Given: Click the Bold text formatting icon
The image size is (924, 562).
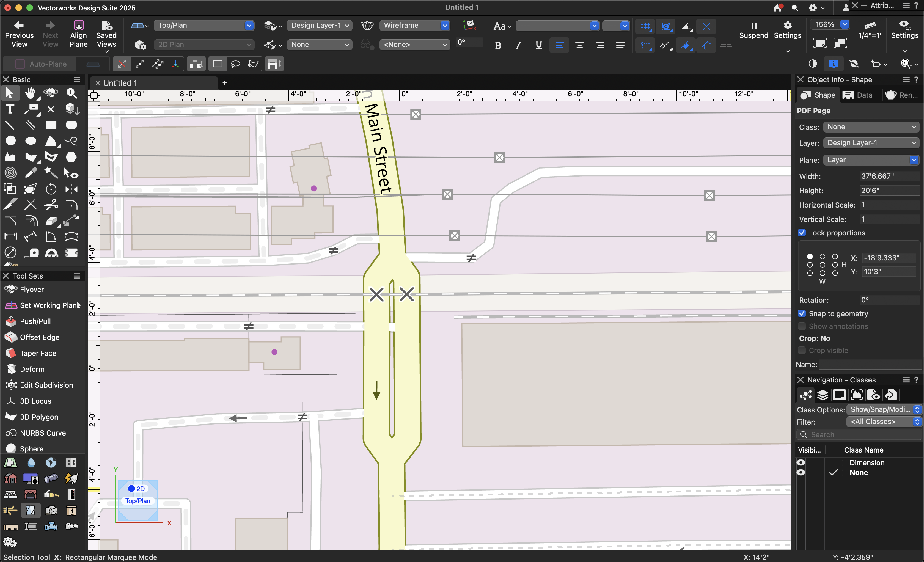Looking at the screenshot, I should (x=498, y=45).
